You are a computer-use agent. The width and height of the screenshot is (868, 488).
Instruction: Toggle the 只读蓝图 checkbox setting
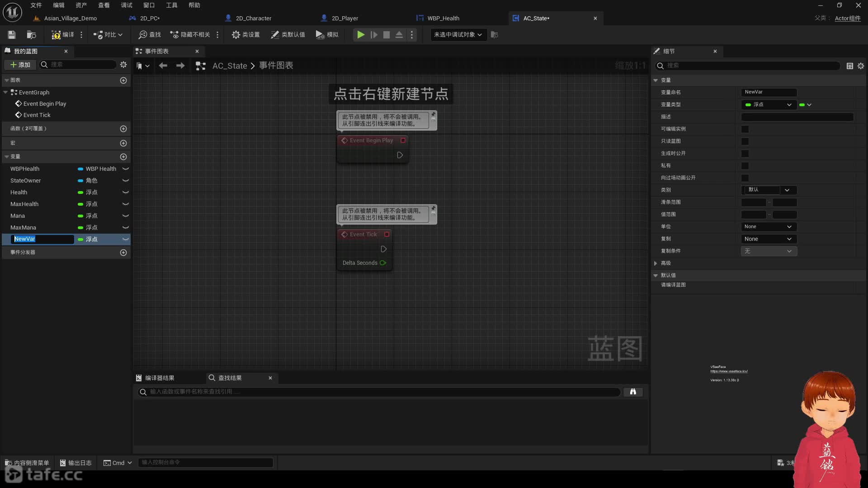pyautogui.click(x=745, y=141)
